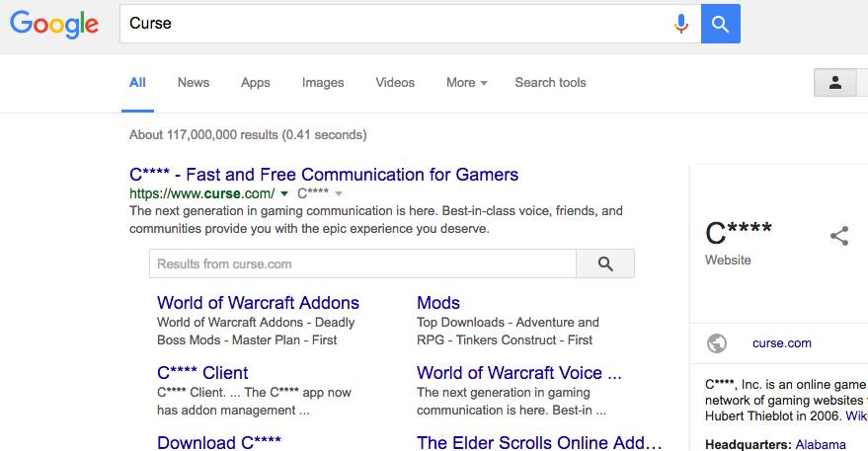Open Fast and Free Communication for Gamers result
The height and width of the screenshot is (451, 868).
324,175
